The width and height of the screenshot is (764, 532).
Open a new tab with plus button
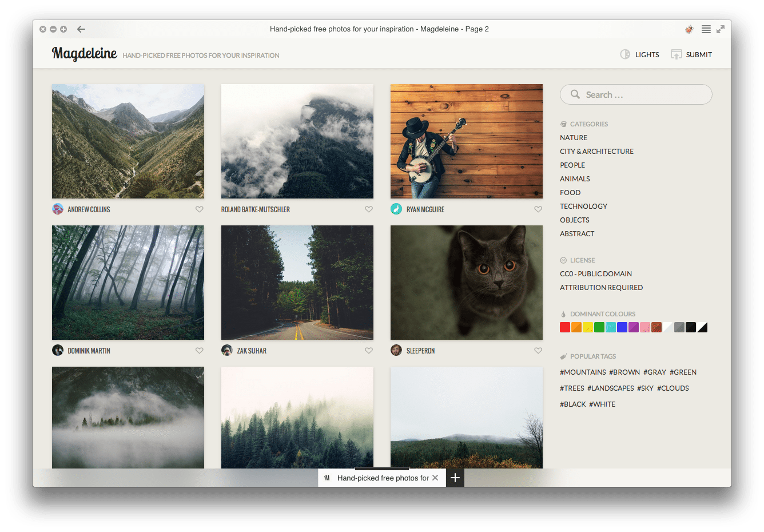455,478
